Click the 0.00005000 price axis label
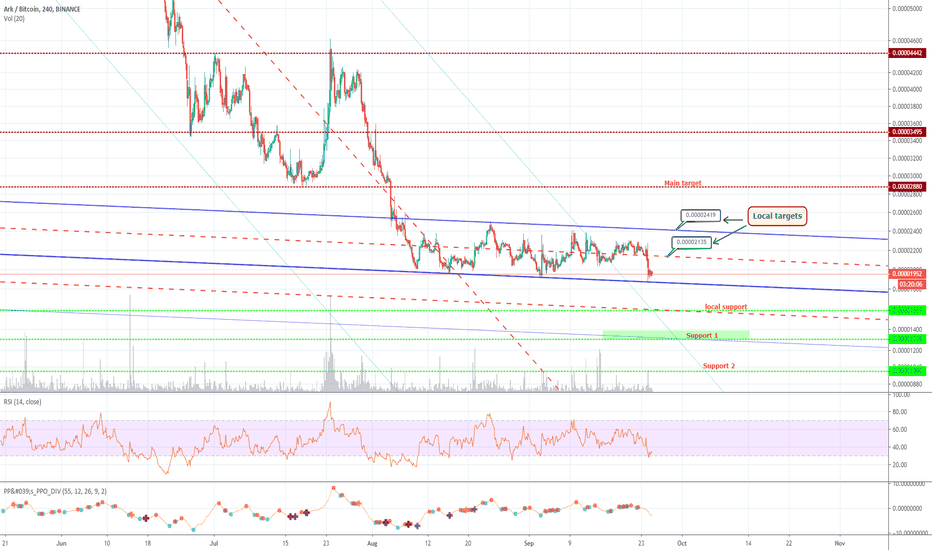This screenshot has height=550, width=932. [x=907, y=9]
